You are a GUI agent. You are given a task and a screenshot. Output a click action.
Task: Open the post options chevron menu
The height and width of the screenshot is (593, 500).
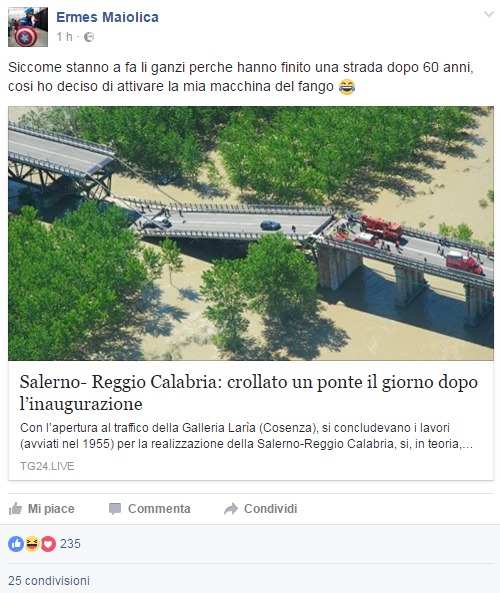point(489,14)
